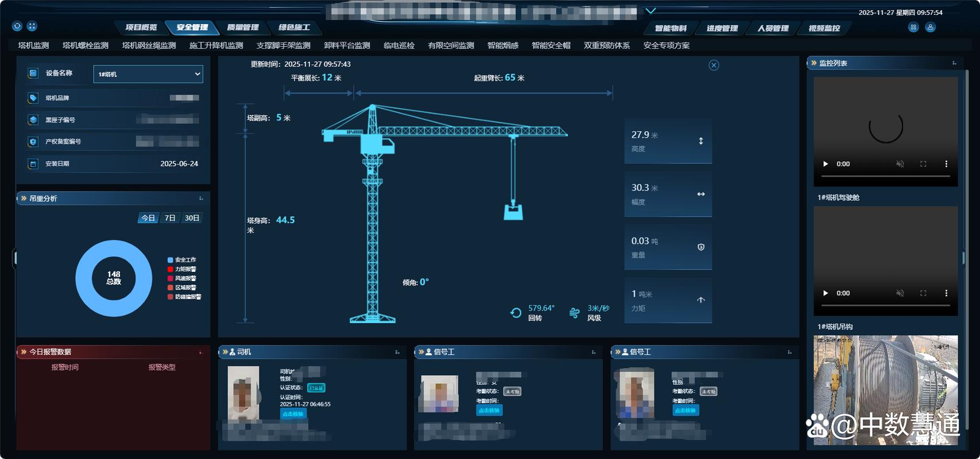Expand the header chevron beside the title
Image resolution: width=980 pixels, height=459 pixels.
pyautogui.click(x=650, y=10)
